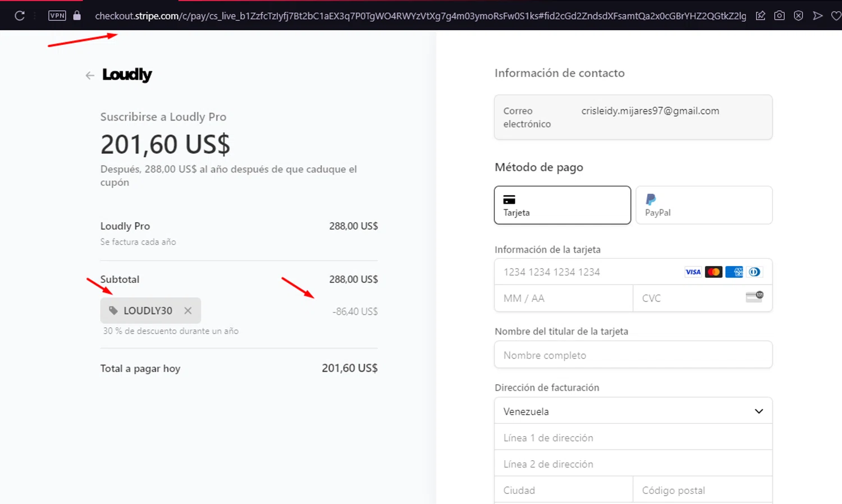842x504 pixels.
Task: Click the email crisleidy.mijares97@gmail.com
Action: (650, 111)
